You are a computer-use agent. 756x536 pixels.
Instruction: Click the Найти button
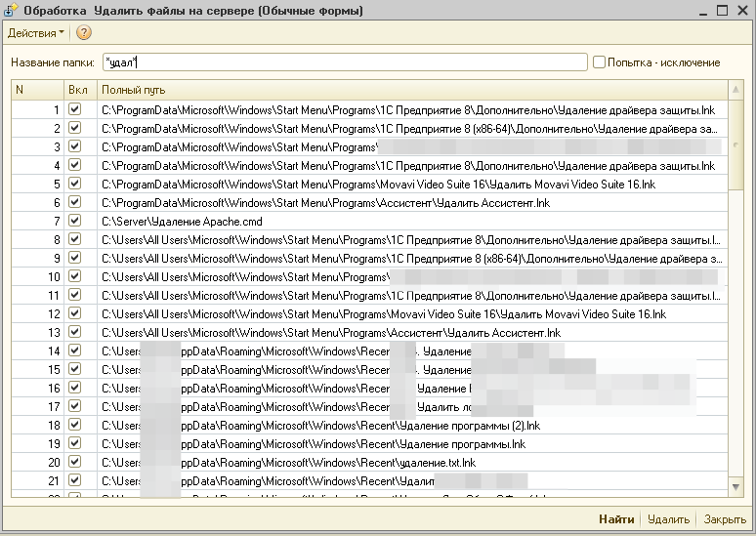pyautogui.click(x=616, y=519)
